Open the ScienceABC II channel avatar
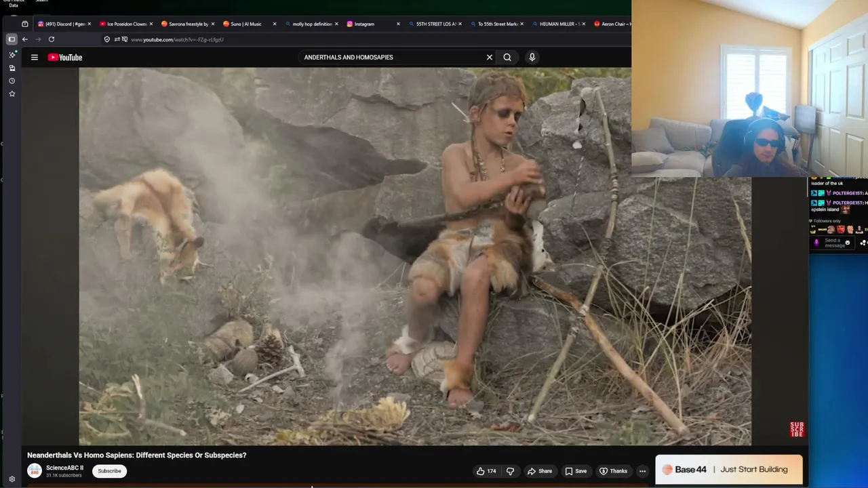The height and width of the screenshot is (488, 868). pos(35,470)
